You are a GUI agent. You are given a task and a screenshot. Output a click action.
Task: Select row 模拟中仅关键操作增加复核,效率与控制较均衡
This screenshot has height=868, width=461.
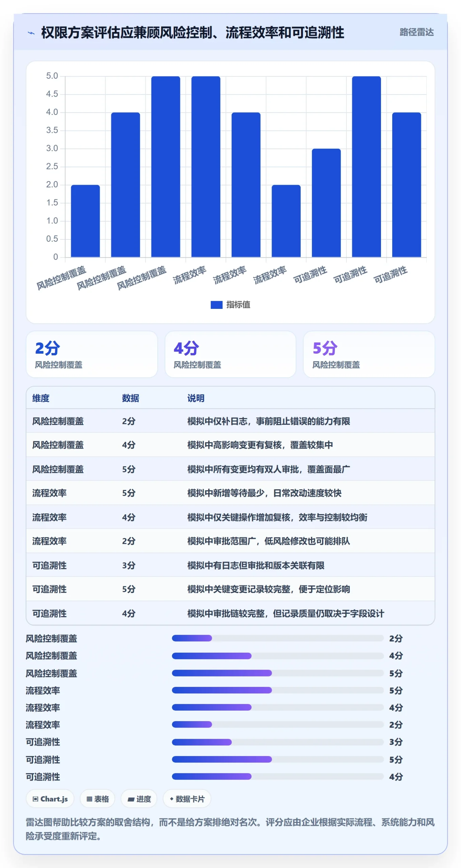[230, 517]
